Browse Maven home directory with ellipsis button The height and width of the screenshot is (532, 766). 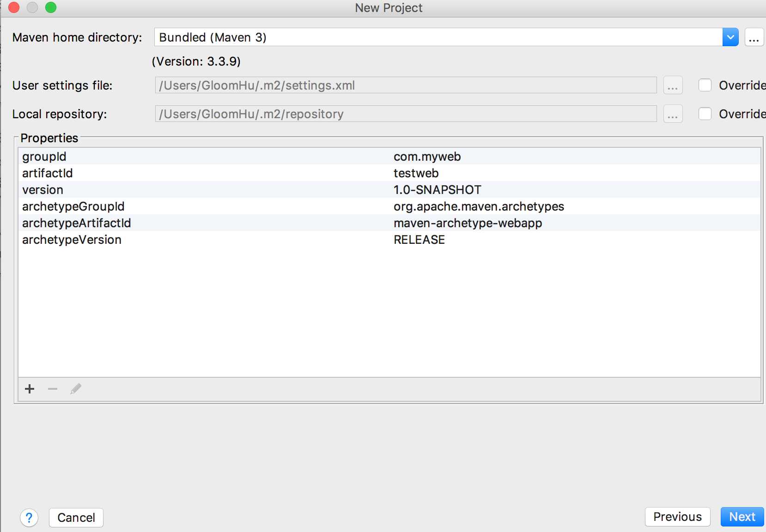click(x=754, y=37)
